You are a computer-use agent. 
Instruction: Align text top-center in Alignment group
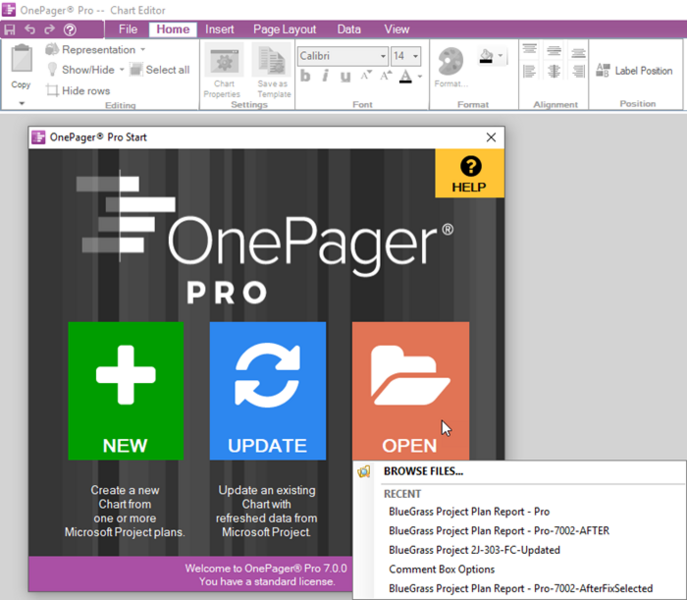click(x=554, y=50)
